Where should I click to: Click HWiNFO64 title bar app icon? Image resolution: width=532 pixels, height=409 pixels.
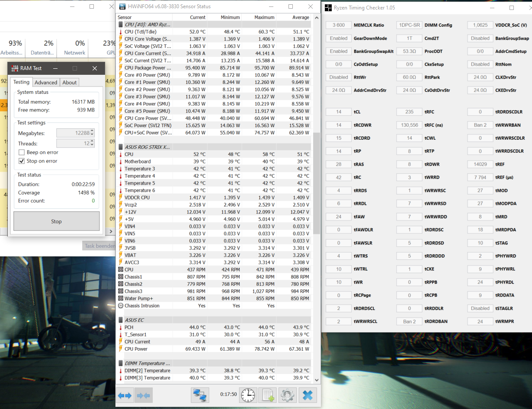122,7
